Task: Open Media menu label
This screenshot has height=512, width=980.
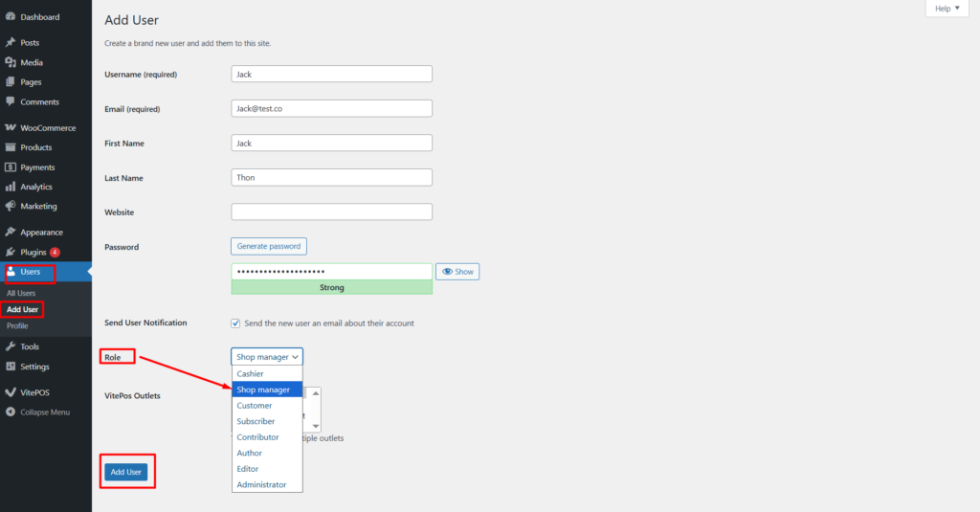Action: coord(32,62)
